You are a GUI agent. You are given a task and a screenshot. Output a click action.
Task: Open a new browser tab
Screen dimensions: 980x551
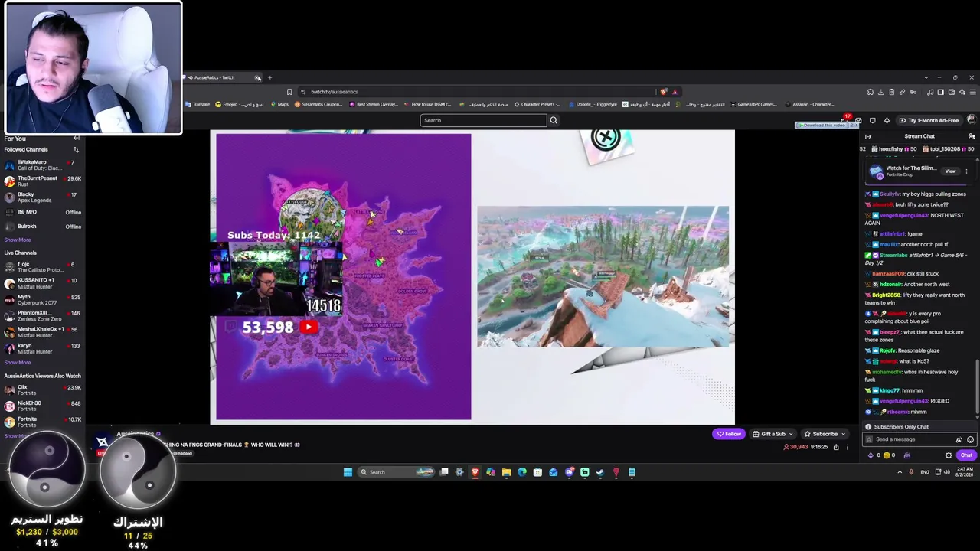coord(269,77)
